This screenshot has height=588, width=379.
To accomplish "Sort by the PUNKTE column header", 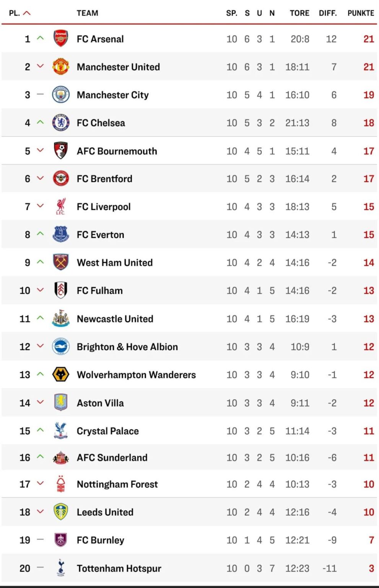I will 360,13.
